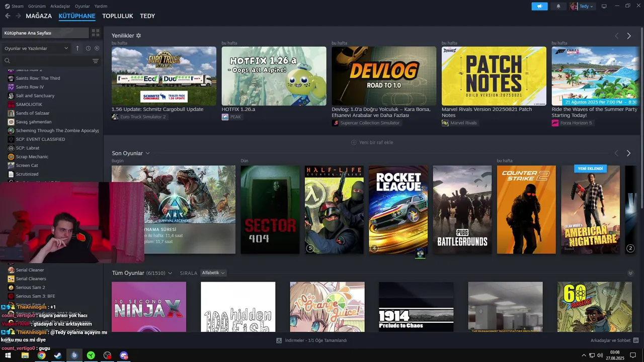Select the Scrap Mechanic game icon
This screenshot has width=644, height=362.
11,156
